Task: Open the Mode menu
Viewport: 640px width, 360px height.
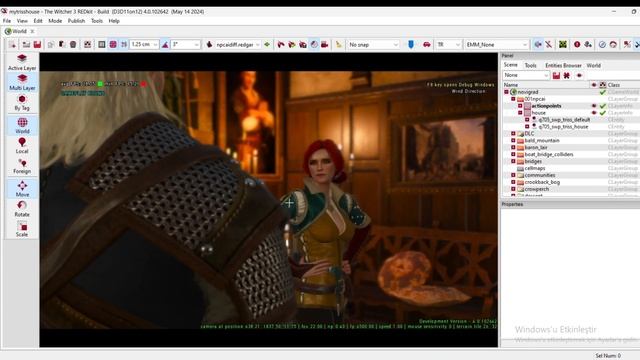Action: click(55, 21)
